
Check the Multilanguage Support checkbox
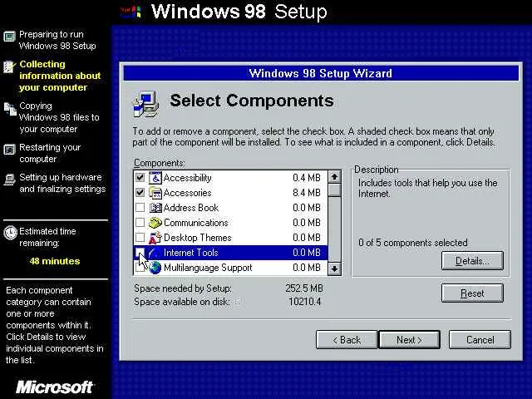coord(140,268)
